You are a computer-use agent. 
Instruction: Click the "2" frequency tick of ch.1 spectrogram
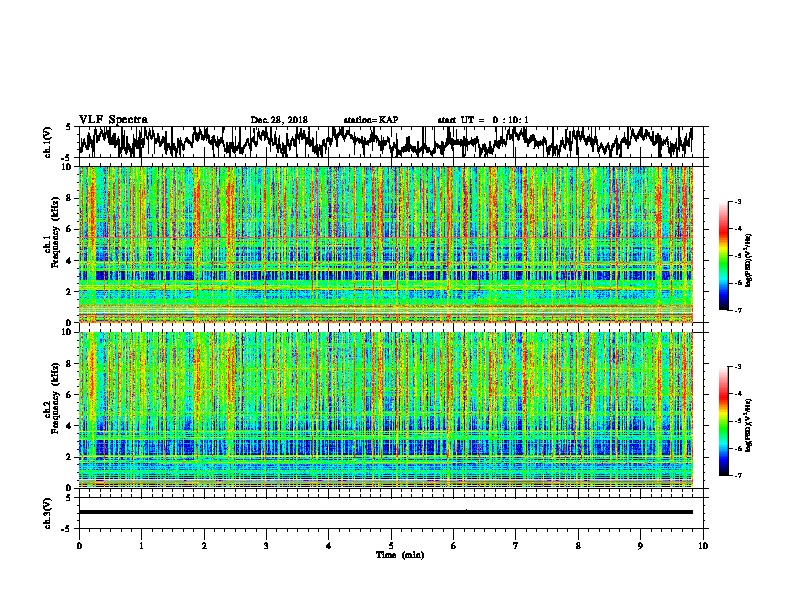71,291
